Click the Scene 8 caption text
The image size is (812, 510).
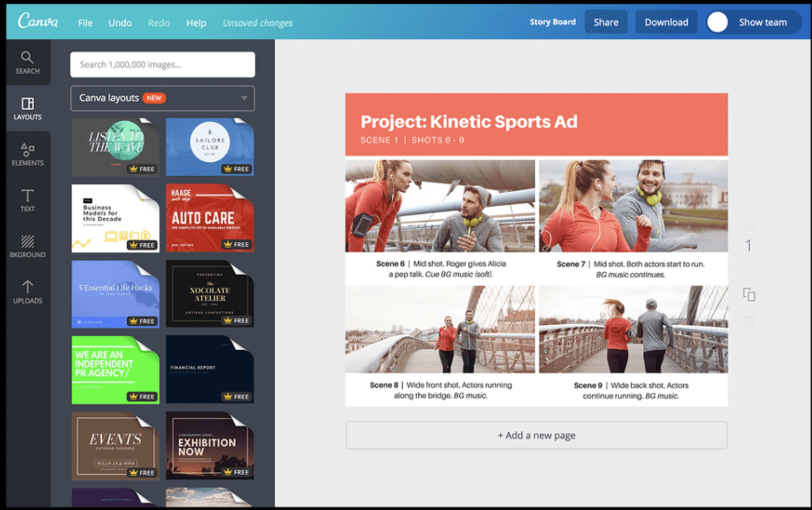pos(441,390)
